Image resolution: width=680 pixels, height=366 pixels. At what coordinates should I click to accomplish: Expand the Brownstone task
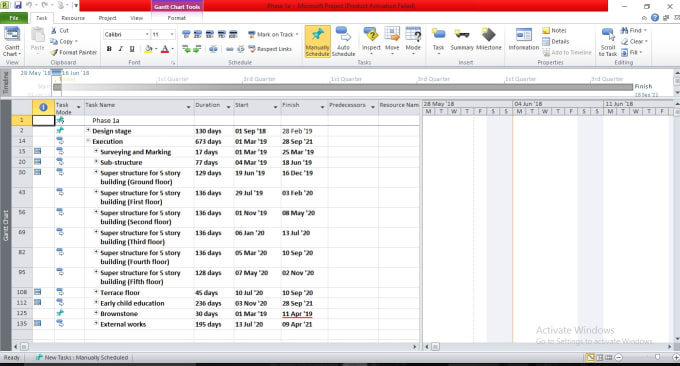point(96,313)
